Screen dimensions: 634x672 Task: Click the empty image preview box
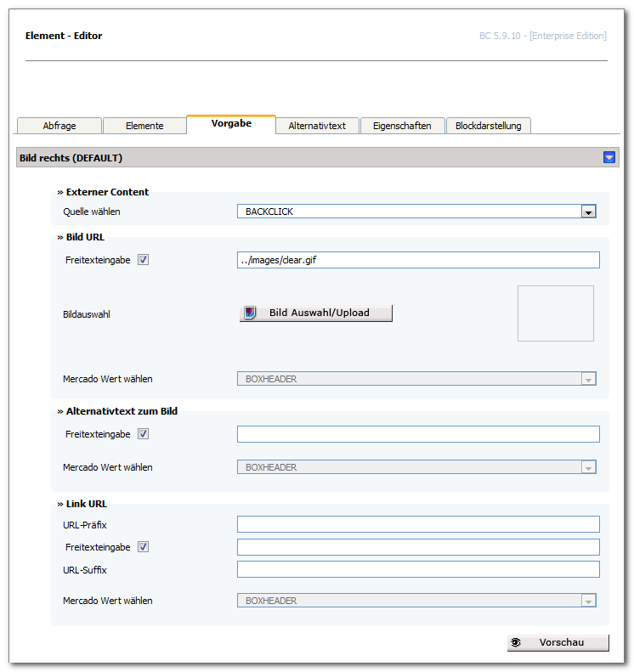[x=556, y=313]
